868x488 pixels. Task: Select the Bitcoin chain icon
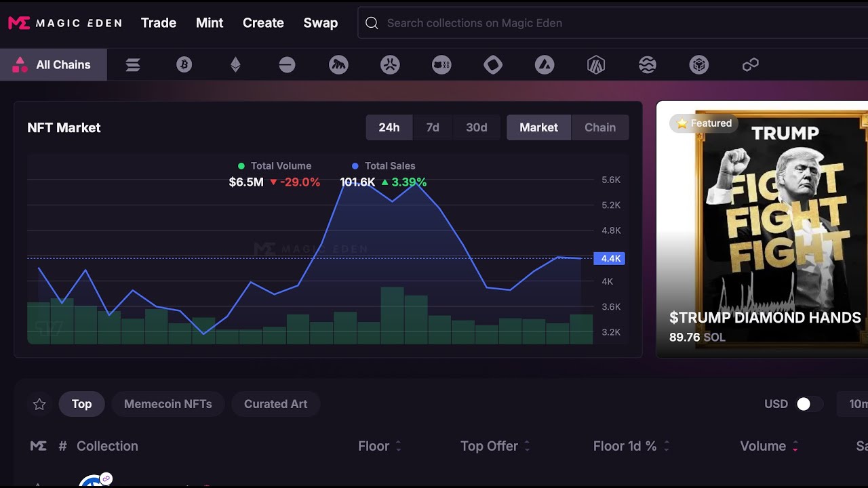pos(184,65)
